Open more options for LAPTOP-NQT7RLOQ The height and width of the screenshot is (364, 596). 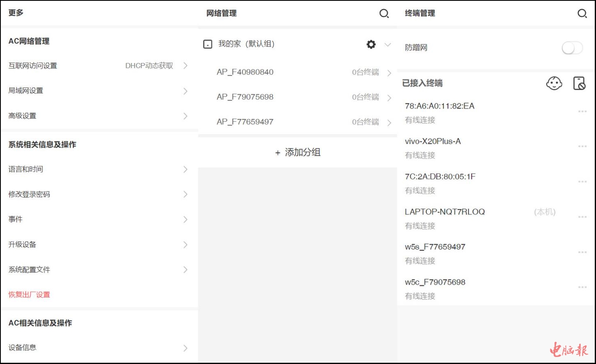click(582, 217)
